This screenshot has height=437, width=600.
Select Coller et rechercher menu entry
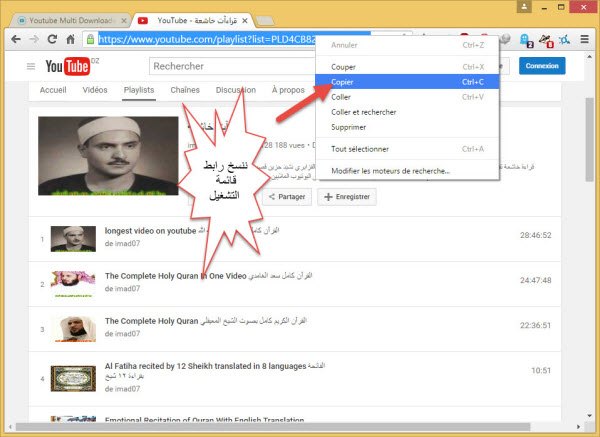pos(407,112)
